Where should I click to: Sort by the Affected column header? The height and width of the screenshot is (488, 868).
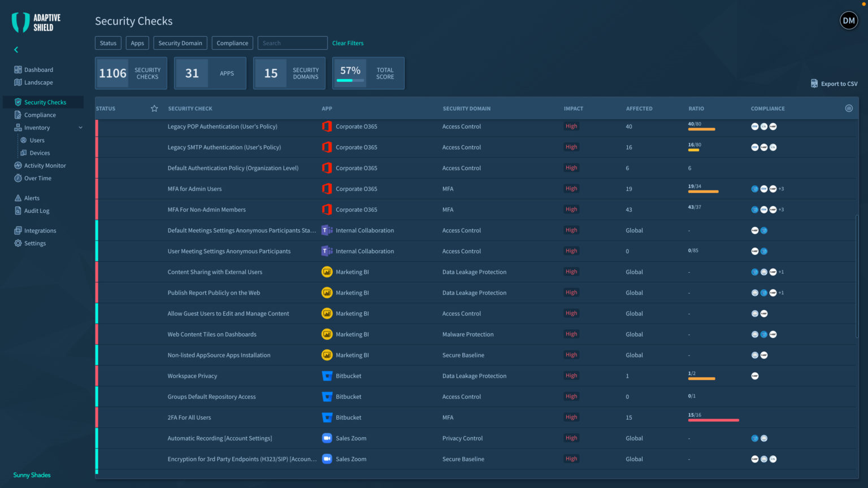point(639,108)
